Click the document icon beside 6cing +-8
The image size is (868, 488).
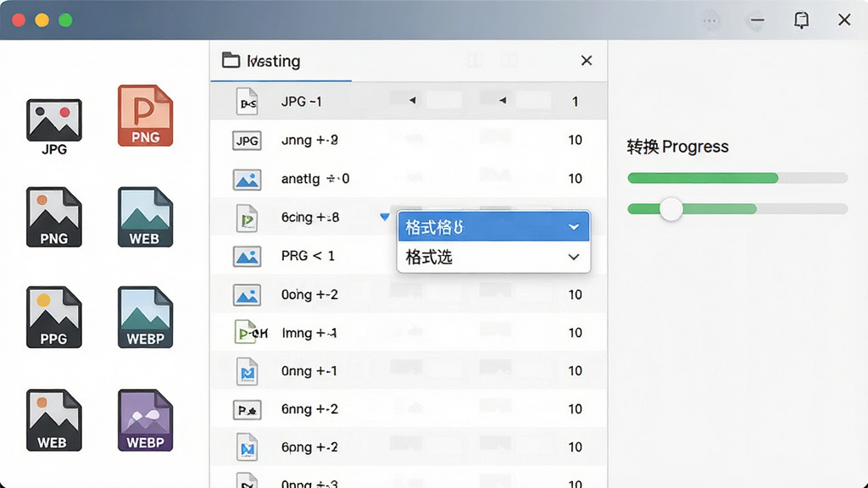pyautogui.click(x=247, y=218)
